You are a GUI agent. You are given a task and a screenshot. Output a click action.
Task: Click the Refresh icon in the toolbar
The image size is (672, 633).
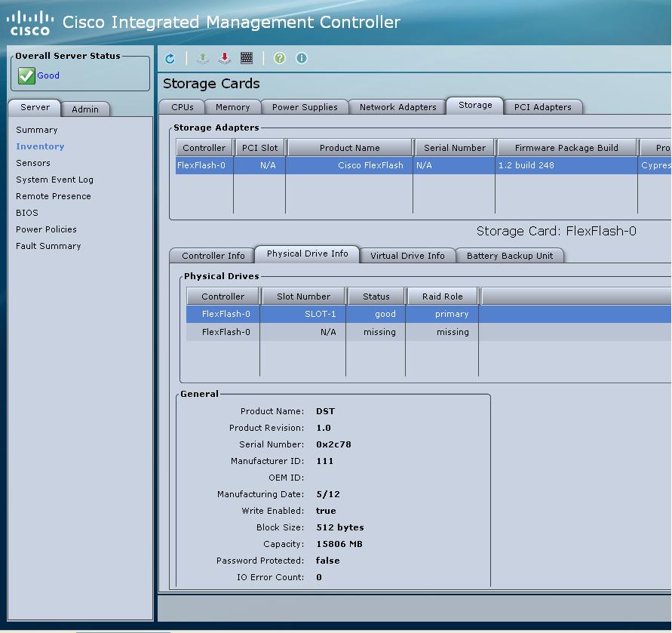170,58
